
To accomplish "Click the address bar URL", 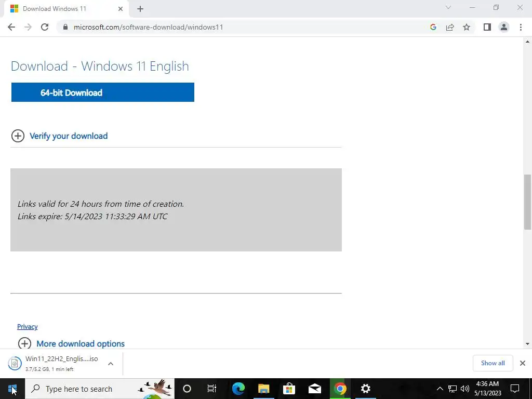I will click(x=148, y=27).
